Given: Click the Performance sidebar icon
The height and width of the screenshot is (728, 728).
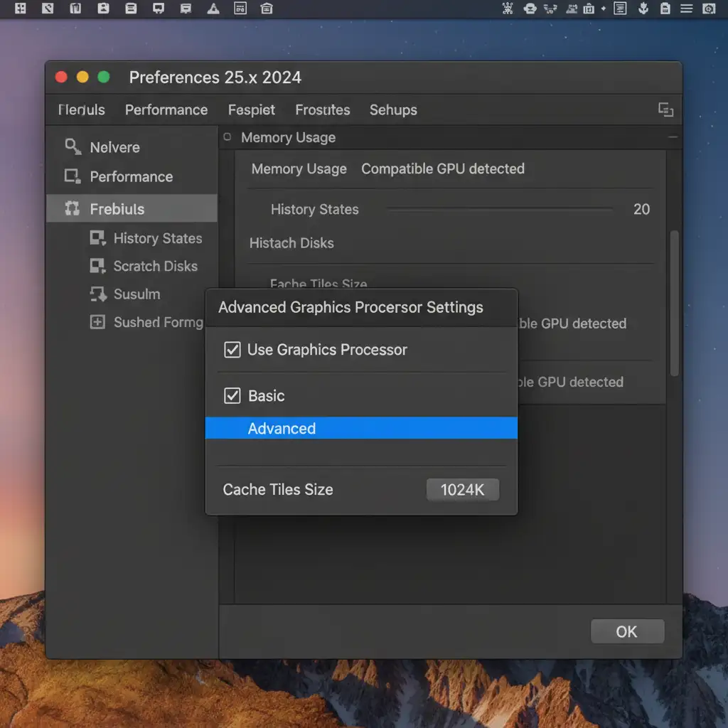Looking at the screenshot, I should coord(72,176).
